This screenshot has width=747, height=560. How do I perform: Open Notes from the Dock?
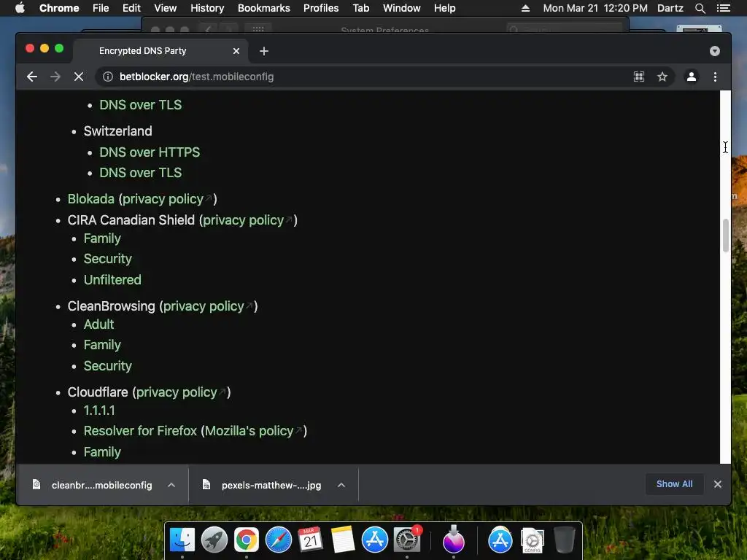point(343,540)
